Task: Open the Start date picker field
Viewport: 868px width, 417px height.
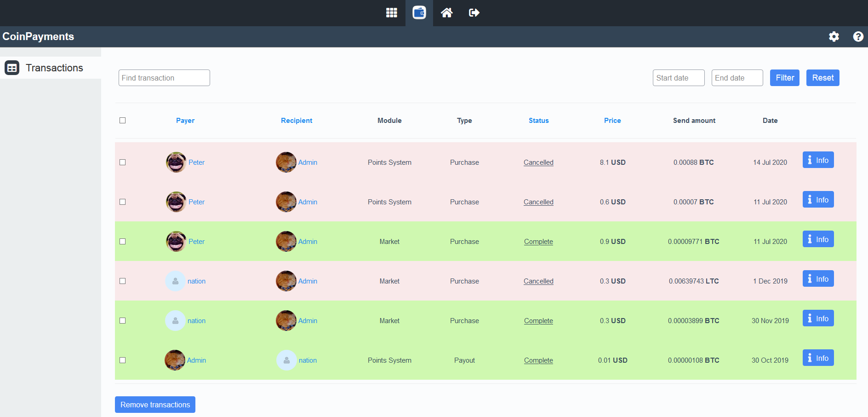Action: point(678,78)
